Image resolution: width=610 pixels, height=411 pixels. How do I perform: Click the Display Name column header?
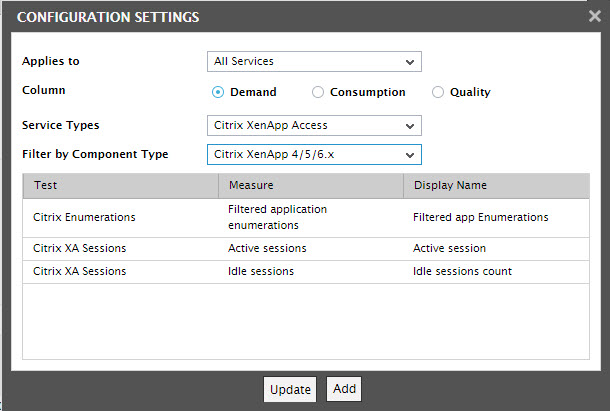click(496, 186)
